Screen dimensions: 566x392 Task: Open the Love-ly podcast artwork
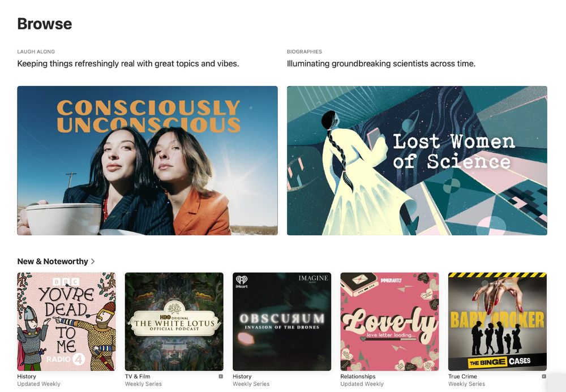pos(389,321)
